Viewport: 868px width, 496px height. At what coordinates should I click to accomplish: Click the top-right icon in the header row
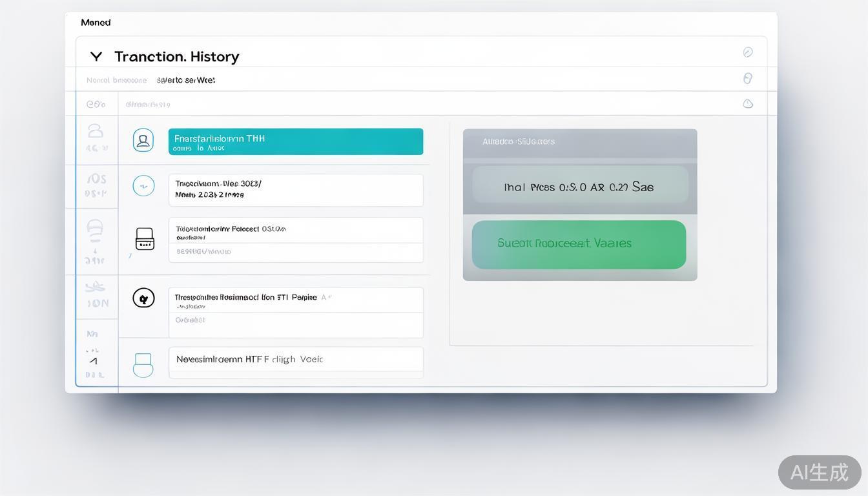(x=748, y=52)
